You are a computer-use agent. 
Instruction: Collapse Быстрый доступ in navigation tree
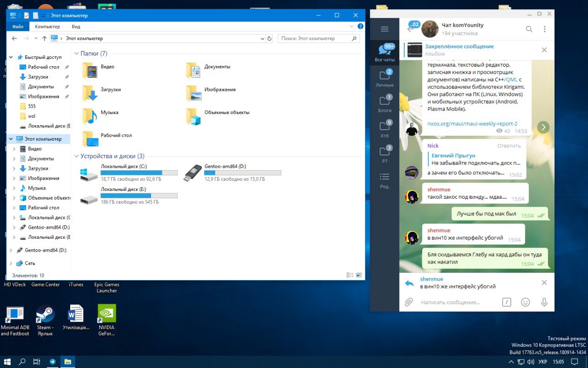(11, 57)
